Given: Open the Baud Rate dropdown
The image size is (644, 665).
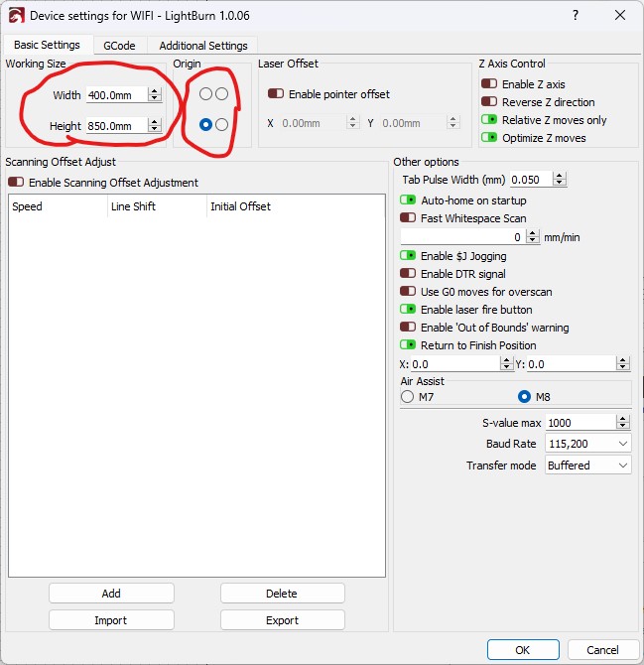Looking at the screenshot, I should click(x=588, y=444).
